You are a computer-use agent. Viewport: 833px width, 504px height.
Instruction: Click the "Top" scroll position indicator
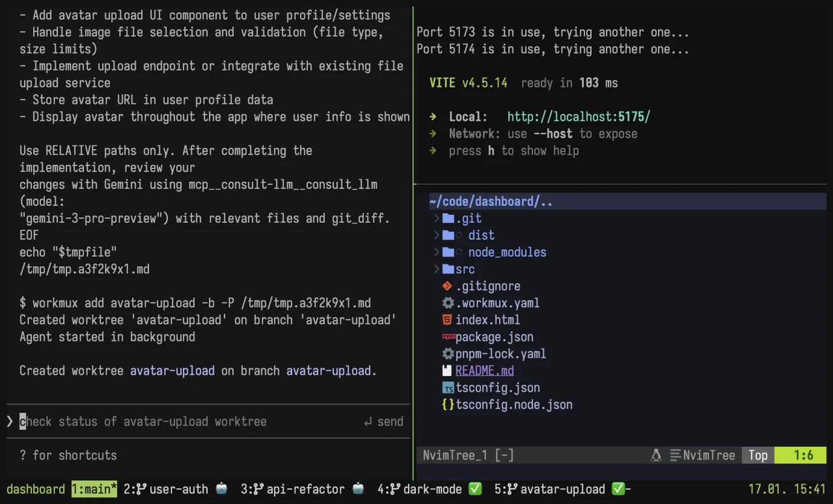pyautogui.click(x=758, y=455)
